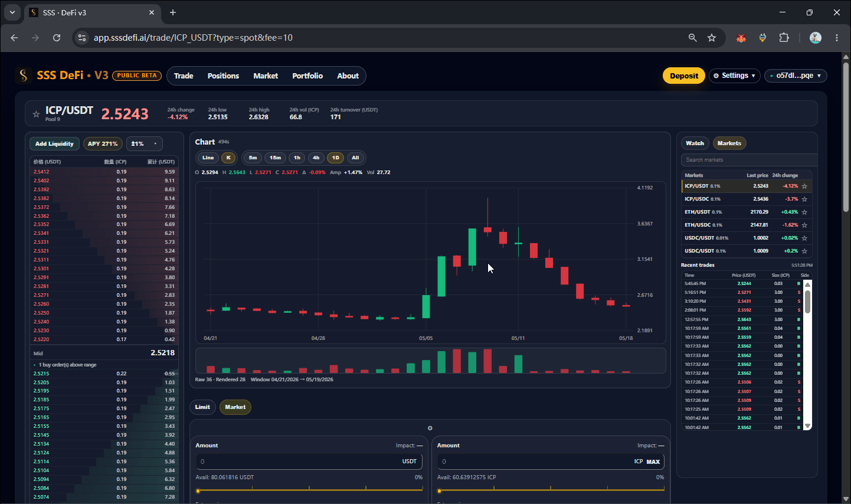Select All chart interval
This screenshot has height=504, width=851.
tap(355, 158)
